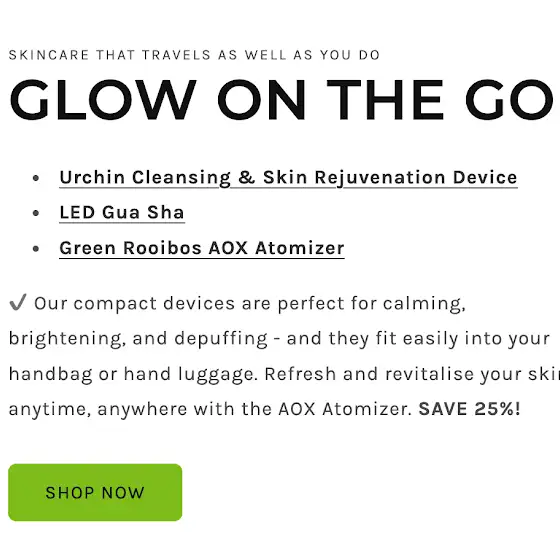Click the green SHOP NOW button

tap(95, 492)
